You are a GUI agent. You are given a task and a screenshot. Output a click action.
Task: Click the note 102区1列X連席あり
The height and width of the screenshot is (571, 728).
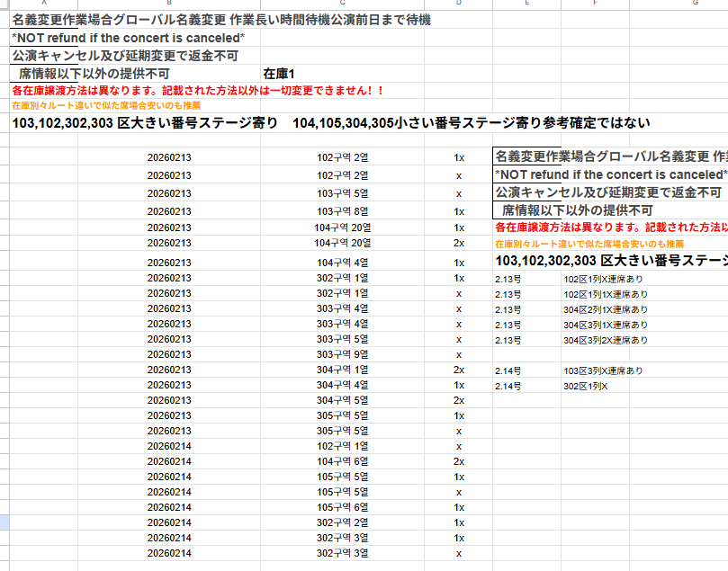pos(603,280)
